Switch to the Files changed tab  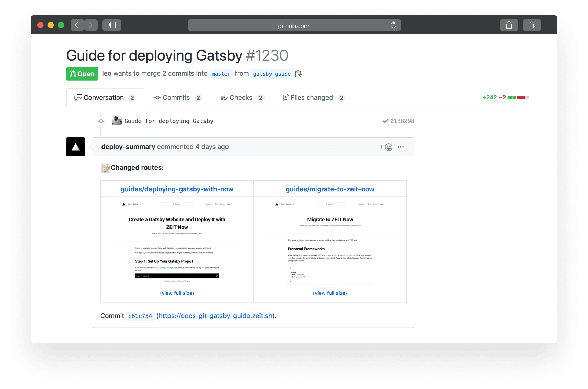coord(312,97)
